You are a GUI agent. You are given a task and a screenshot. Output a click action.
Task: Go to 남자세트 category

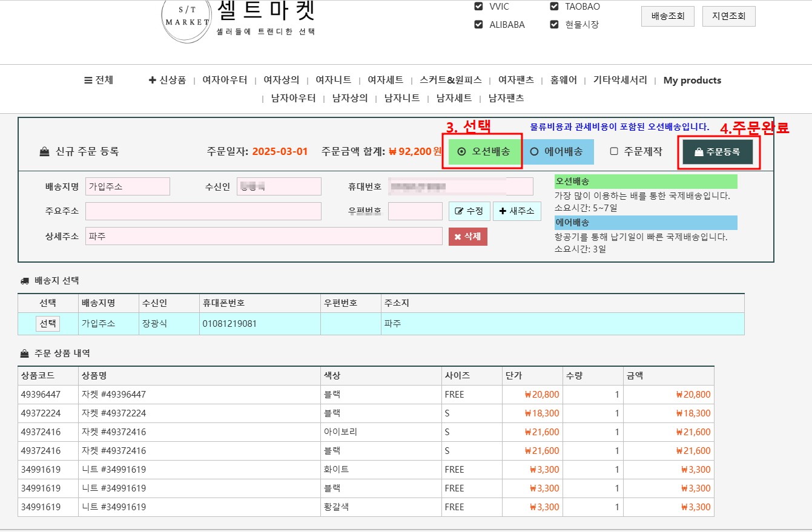(x=454, y=98)
